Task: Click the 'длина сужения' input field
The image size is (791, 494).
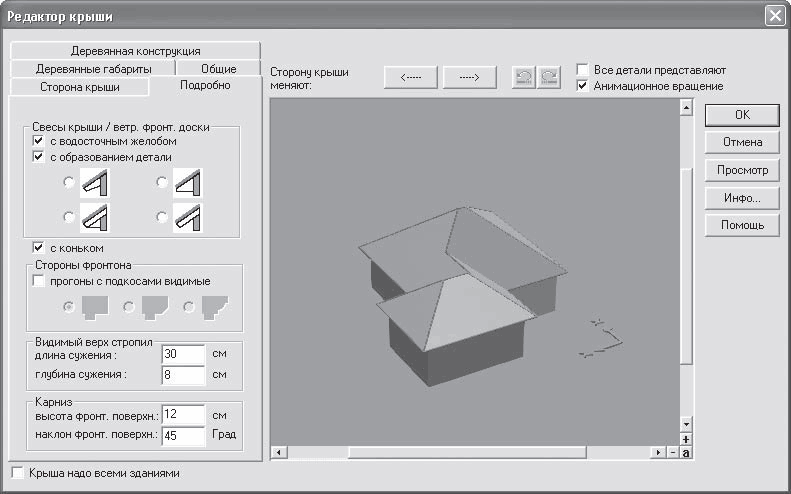Action: (183, 354)
